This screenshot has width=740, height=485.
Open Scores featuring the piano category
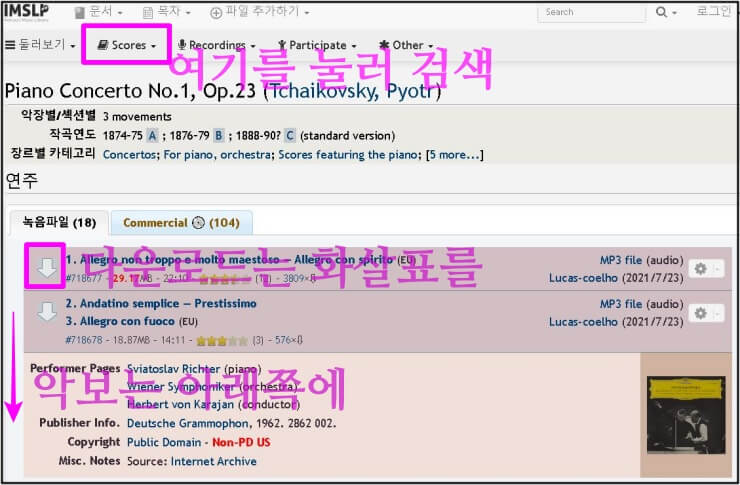(x=348, y=155)
